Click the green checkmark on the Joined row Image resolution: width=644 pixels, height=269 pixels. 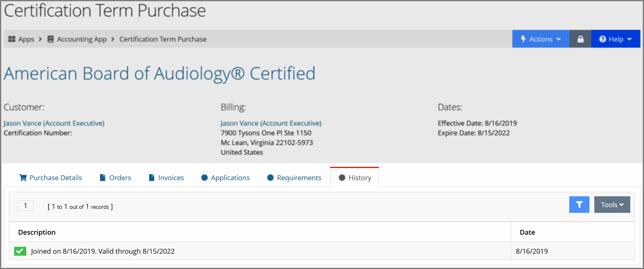[x=20, y=251]
